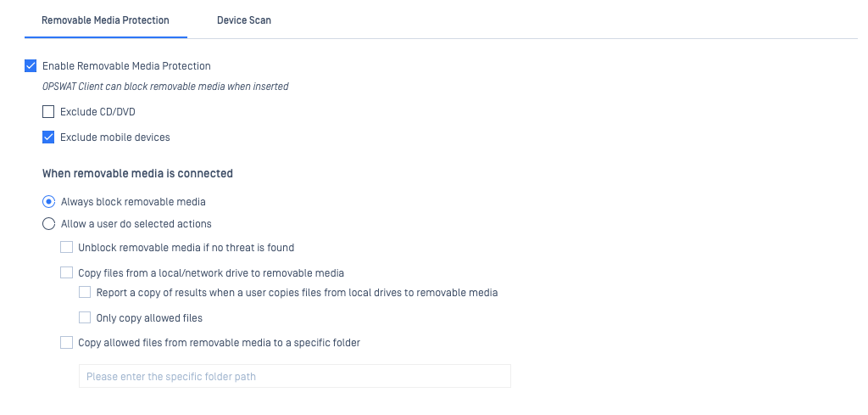Switch to the Device Scan tab
The width and height of the screenshot is (868, 415).
[243, 20]
